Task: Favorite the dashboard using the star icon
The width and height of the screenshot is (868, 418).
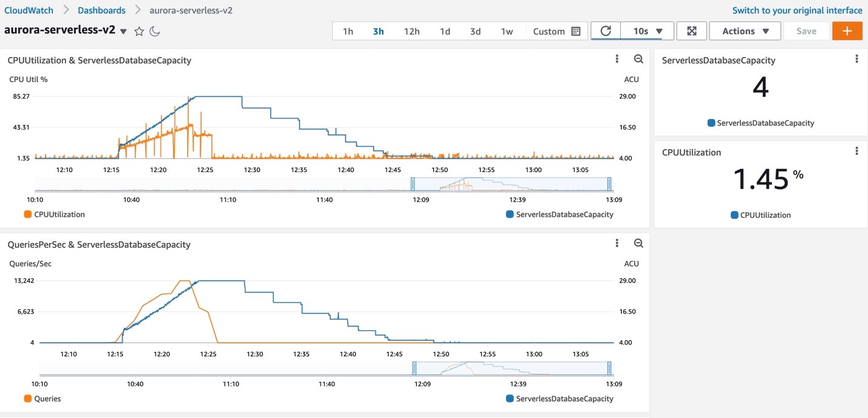Action: click(x=138, y=30)
